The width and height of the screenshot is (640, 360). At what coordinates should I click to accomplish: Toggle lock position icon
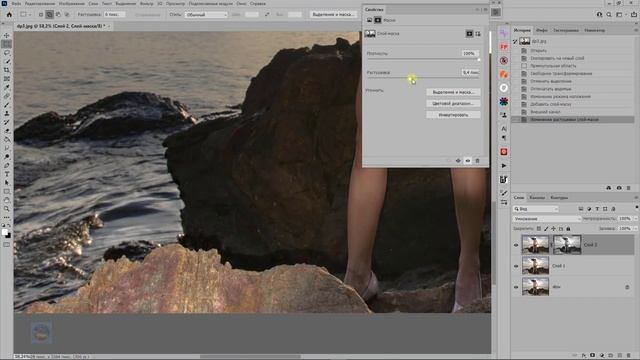pyautogui.click(x=553, y=229)
